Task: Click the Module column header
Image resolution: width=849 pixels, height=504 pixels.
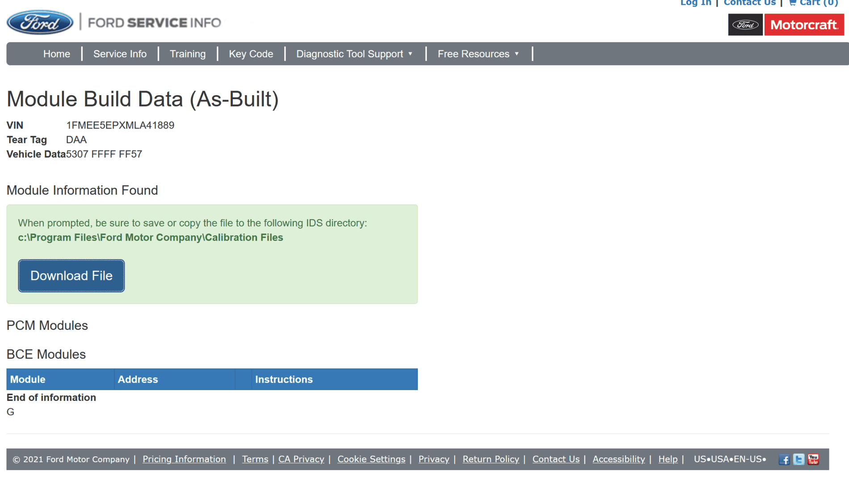Action: tap(60, 379)
